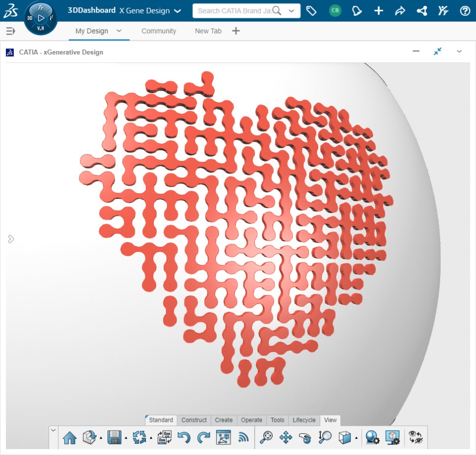Click the Update refresh arrows icon
The image size is (476, 455).
coord(140,437)
